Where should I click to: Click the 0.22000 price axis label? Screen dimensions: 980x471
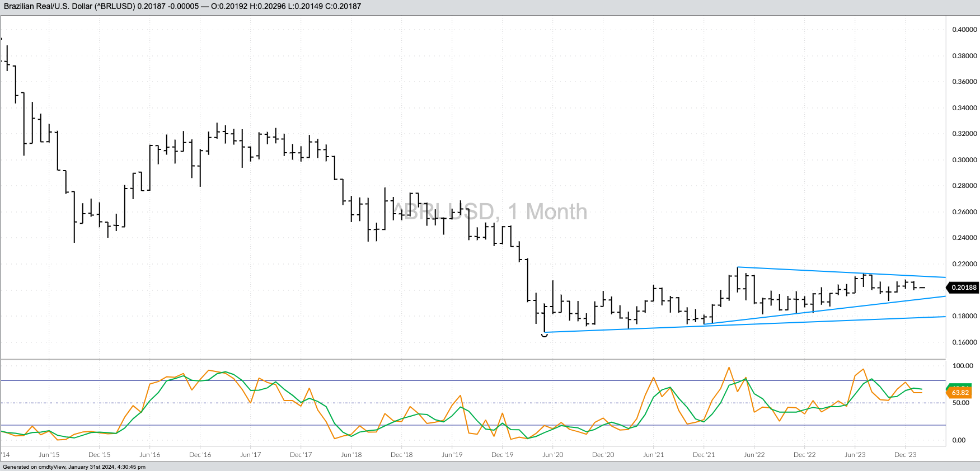point(964,264)
